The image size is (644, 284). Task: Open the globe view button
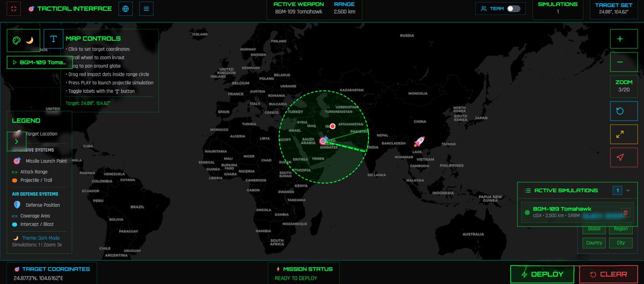[x=126, y=9]
